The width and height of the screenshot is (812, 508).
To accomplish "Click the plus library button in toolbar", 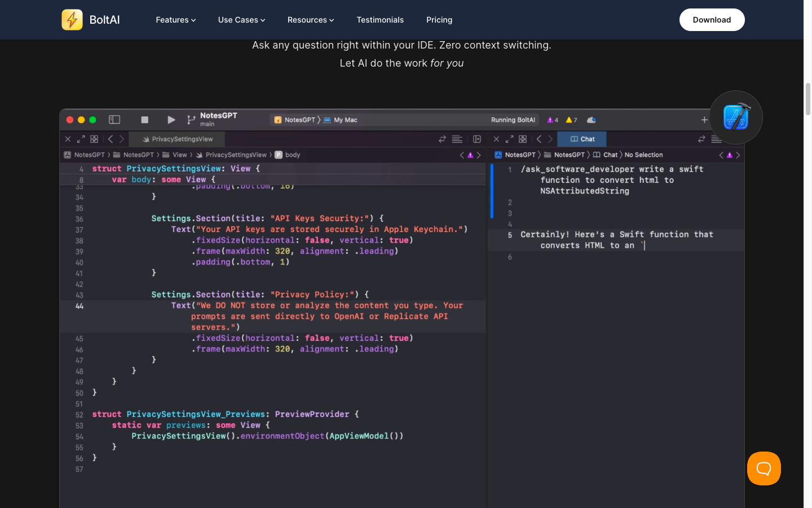I will (704, 120).
